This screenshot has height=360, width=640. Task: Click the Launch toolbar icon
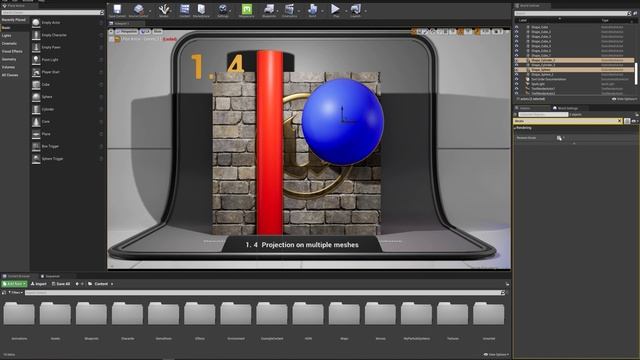point(356,10)
